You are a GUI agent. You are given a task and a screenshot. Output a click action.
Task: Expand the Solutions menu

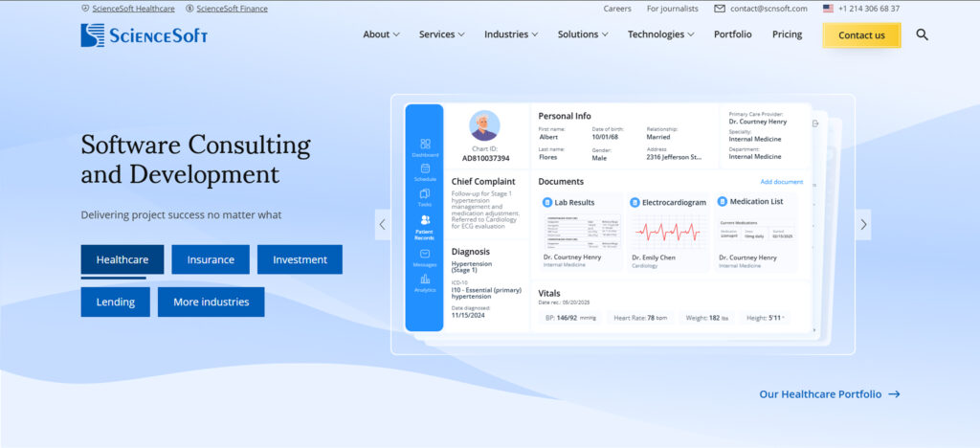click(x=583, y=35)
